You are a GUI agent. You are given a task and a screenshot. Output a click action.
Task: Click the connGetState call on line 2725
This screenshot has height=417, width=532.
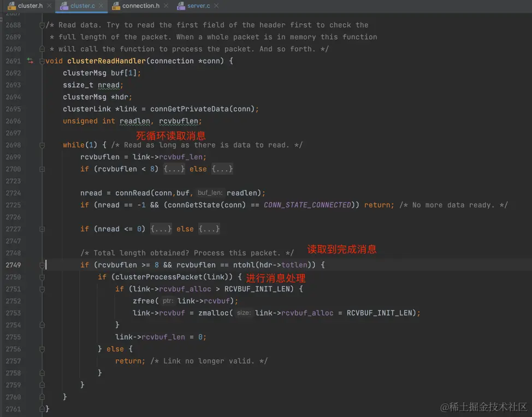[194, 205]
